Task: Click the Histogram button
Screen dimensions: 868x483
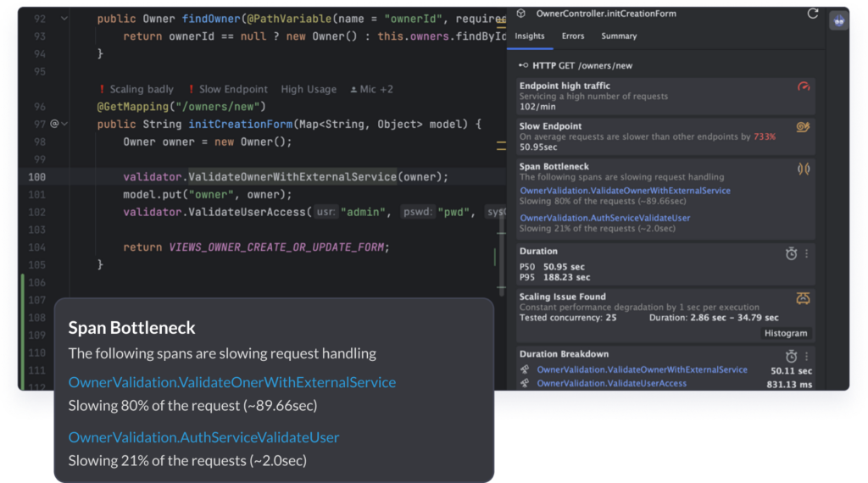Action: coord(787,334)
